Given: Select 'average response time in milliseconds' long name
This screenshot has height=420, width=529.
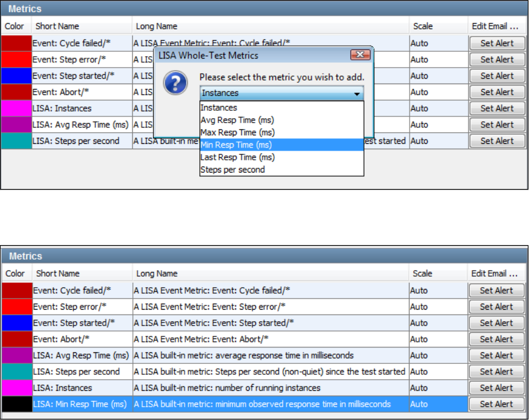Looking at the screenshot, I should click(271, 355).
